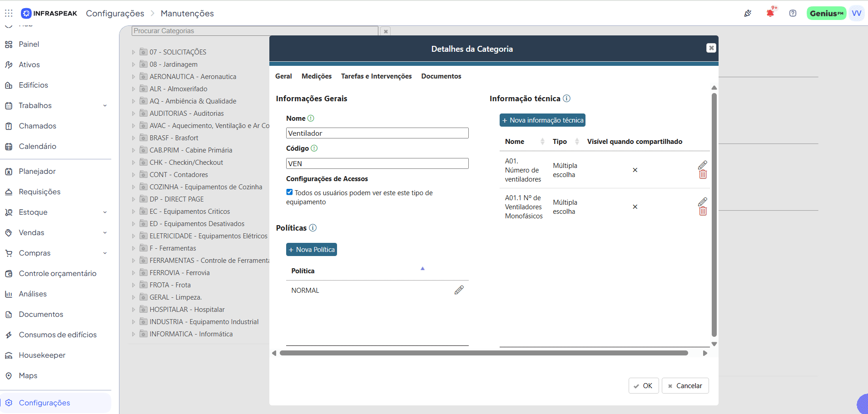Expand the HOSPITALAR tree node
The width and height of the screenshot is (868, 414).
(x=134, y=310)
